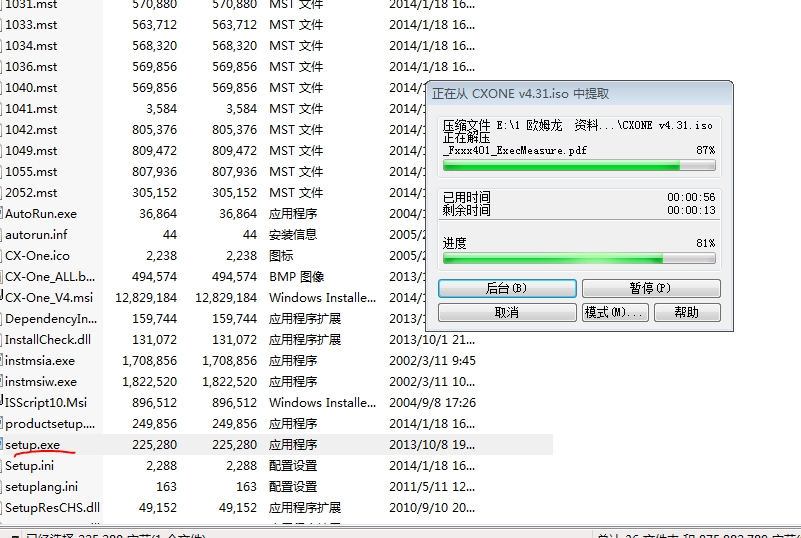Click the _Fxxx401_ExecMeasure.pdf filename in dialog
The image size is (801, 538).
pyautogui.click(x=515, y=151)
